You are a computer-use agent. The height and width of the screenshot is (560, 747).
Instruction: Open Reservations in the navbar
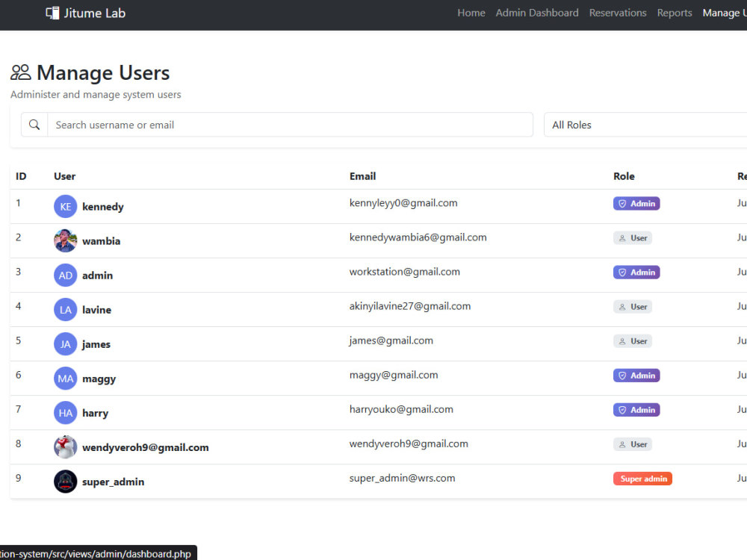tap(618, 13)
